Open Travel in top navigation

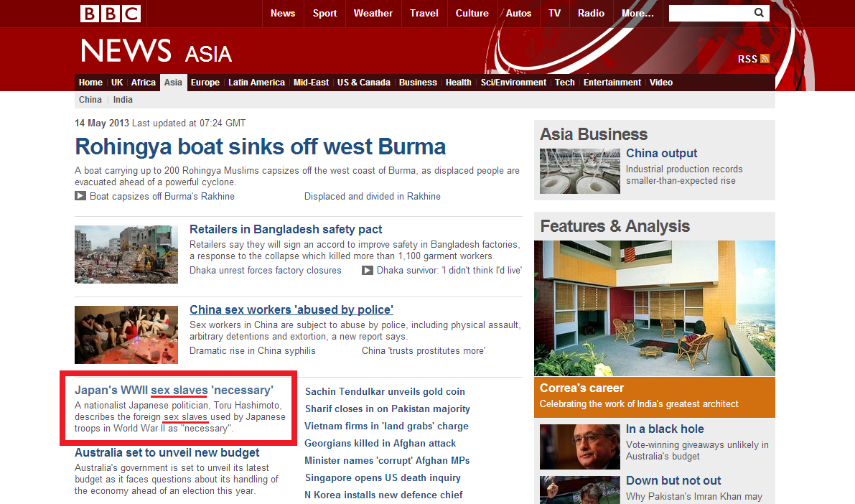point(424,13)
